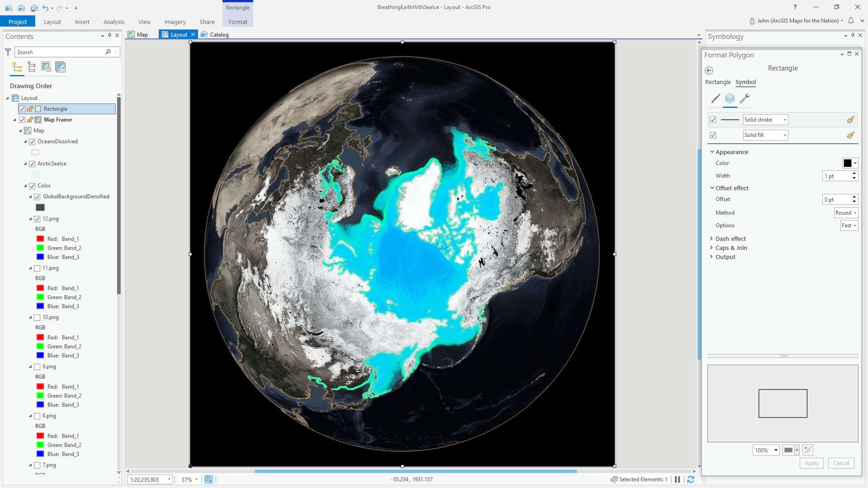Viewport: 868px width, 488px height.
Task: Toggle the Solid stroke layer checkbox
Action: coord(713,120)
